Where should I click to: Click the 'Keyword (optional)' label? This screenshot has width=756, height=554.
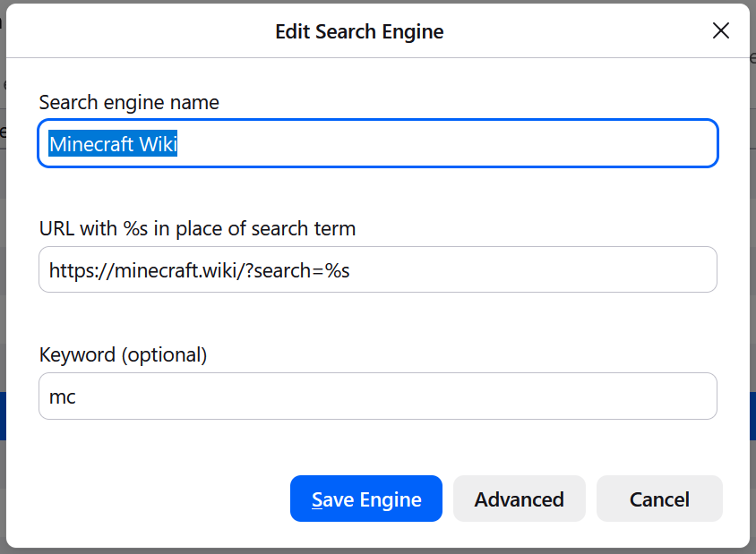(x=123, y=355)
